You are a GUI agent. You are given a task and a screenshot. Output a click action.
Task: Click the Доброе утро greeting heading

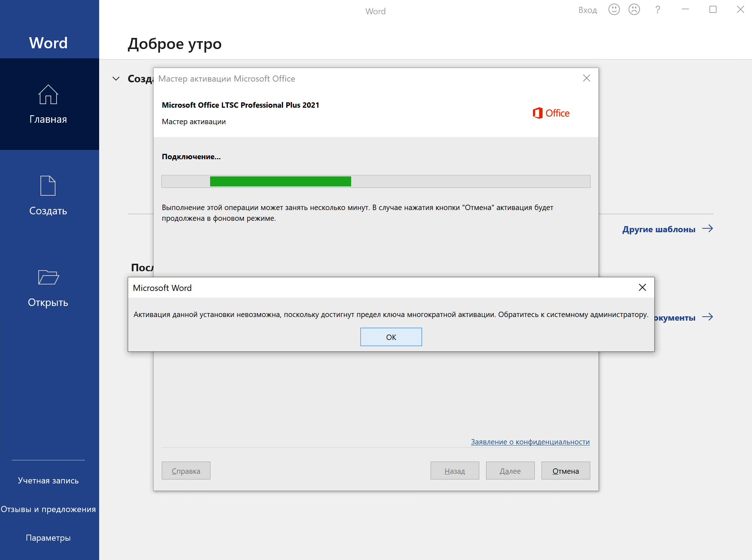click(x=175, y=44)
